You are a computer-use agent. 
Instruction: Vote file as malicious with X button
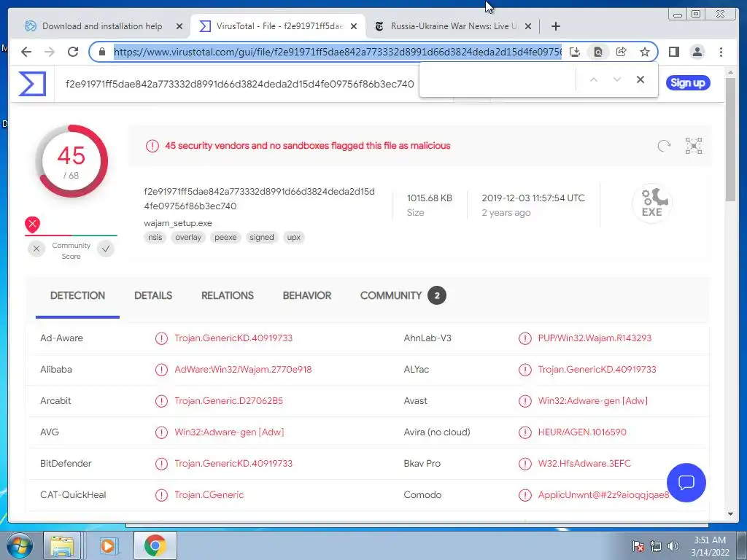coord(36,249)
